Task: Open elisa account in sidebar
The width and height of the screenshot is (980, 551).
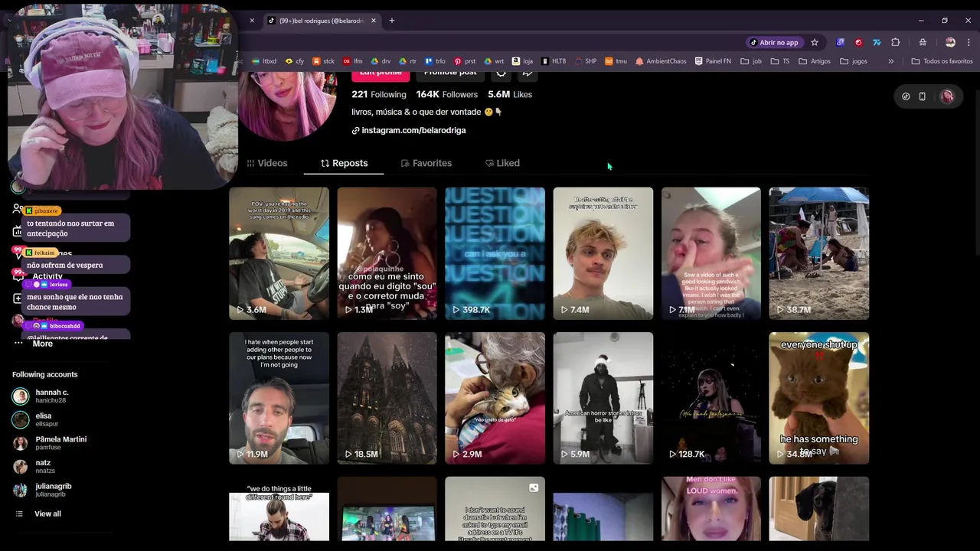Action: point(46,419)
